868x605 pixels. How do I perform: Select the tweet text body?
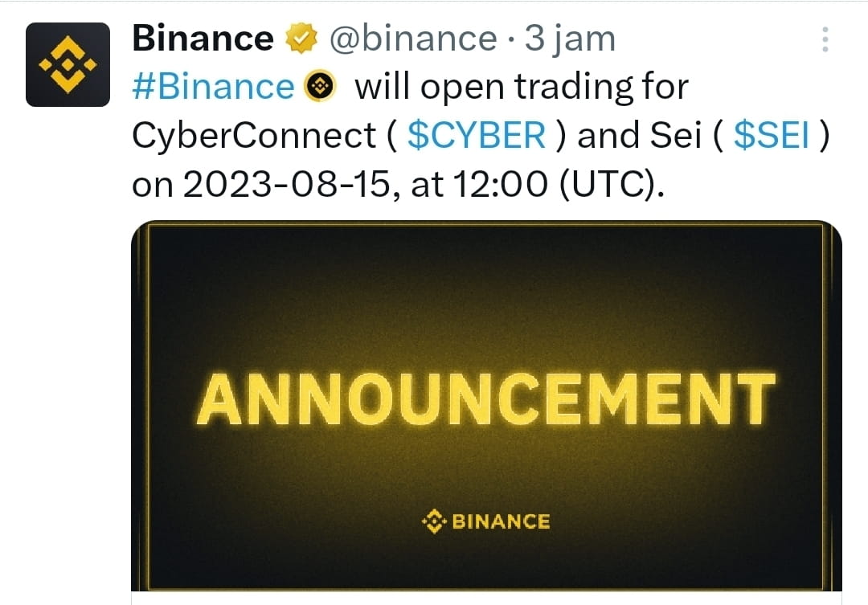click(402, 134)
